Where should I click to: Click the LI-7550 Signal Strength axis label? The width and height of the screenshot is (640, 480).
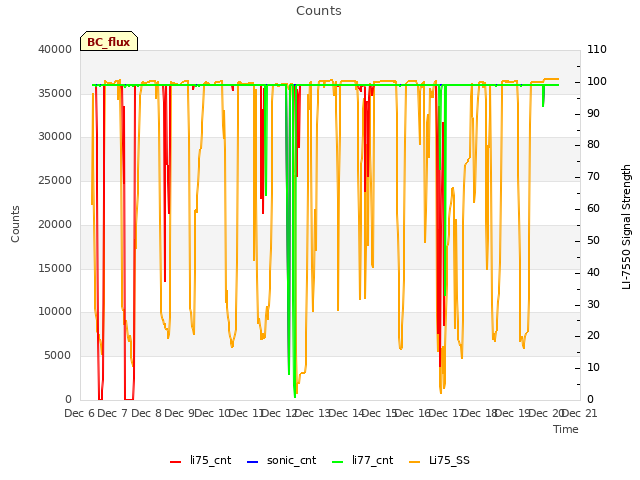[x=626, y=227]
